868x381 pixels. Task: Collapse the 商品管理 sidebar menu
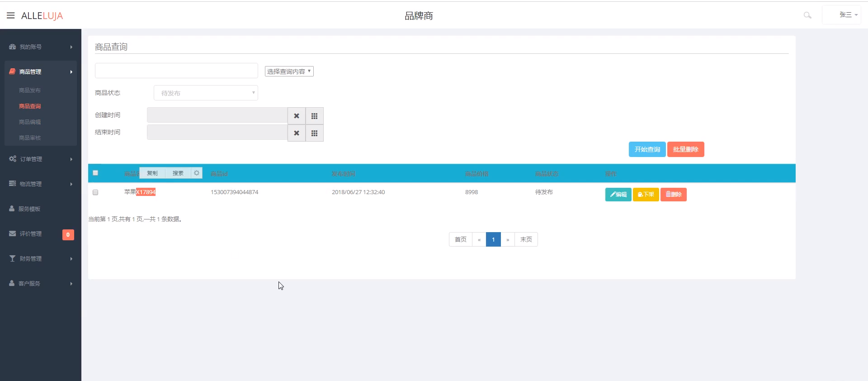(41, 71)
